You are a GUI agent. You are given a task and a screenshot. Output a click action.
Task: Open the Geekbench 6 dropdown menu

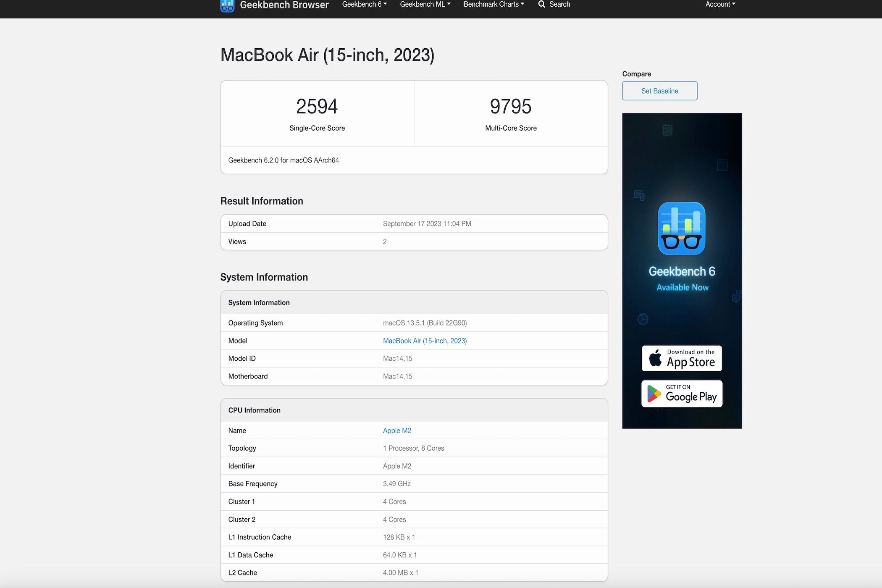pyautogui.click(x=364, y=4)
